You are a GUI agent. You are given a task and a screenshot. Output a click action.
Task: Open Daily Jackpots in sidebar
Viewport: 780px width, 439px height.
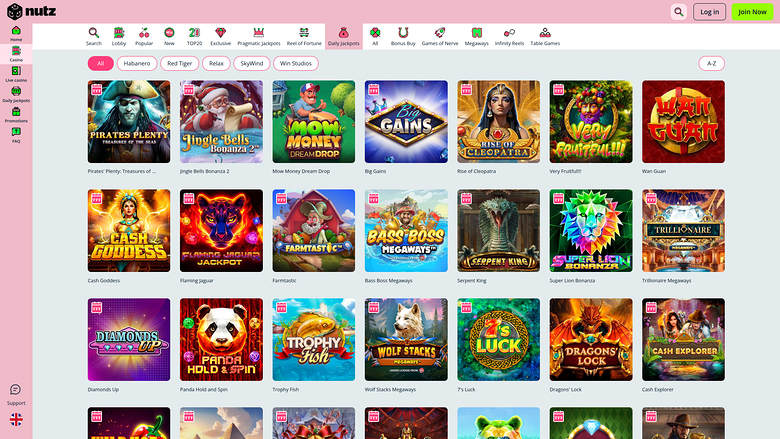click(16, 94)
